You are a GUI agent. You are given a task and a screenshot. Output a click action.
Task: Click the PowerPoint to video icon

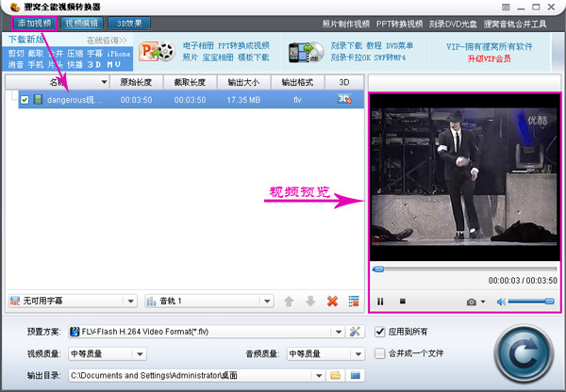click(x=157, y=51)
